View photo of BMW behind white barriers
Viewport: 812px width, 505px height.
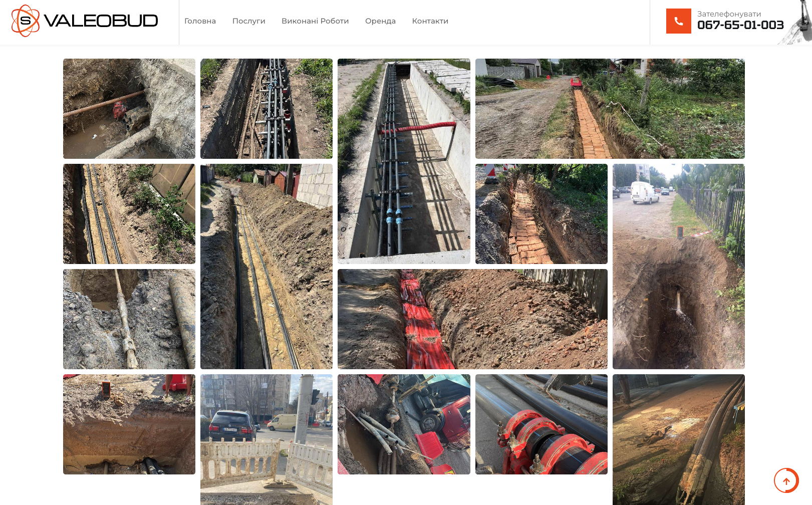[266, 439]
